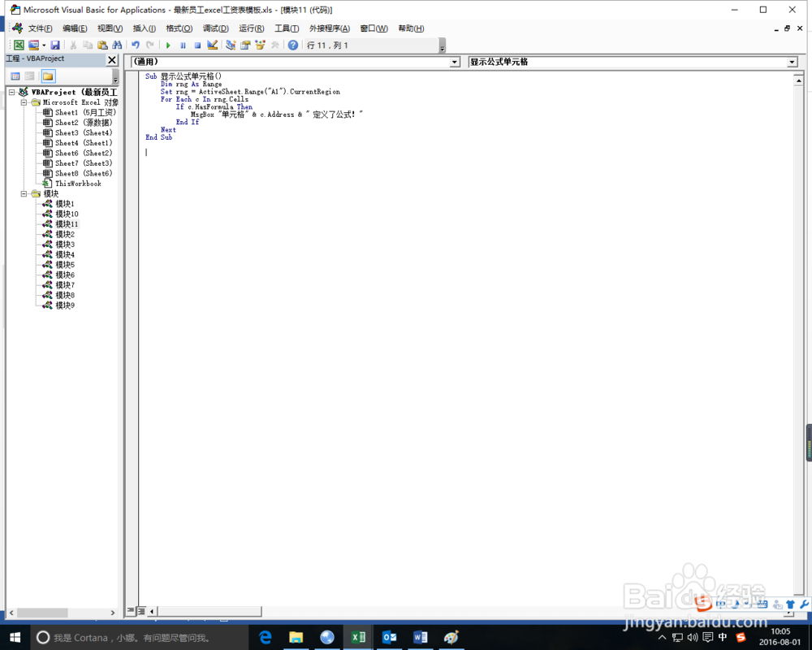Restore the inner code window
812x650 pixels.
tap(787, 28)
